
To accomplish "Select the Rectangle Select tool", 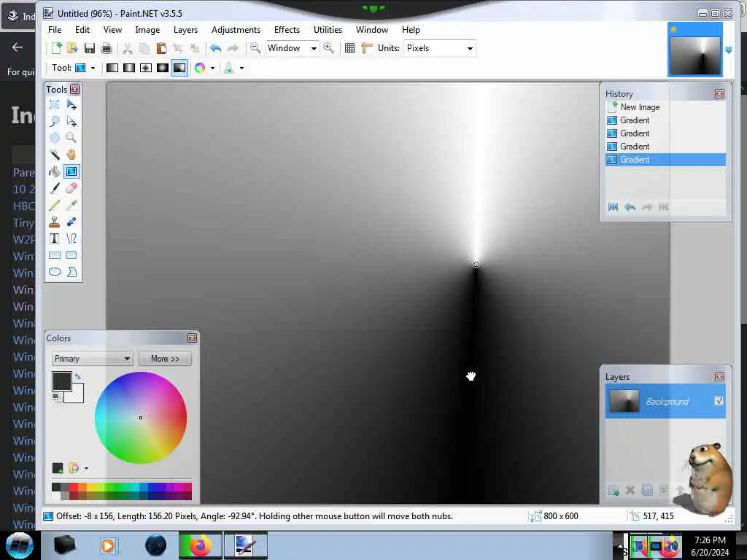I will click(54, 104).
